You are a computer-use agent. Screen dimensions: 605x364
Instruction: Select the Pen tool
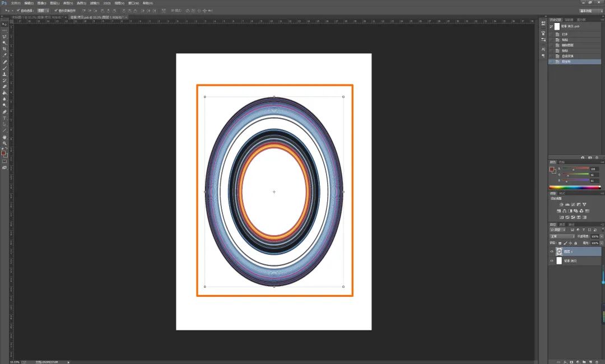(4, 112)
